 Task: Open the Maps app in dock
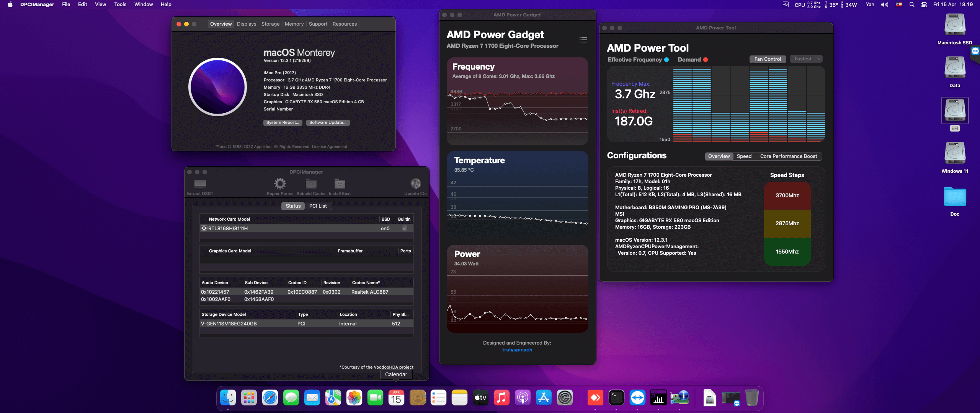pos(333,398)
